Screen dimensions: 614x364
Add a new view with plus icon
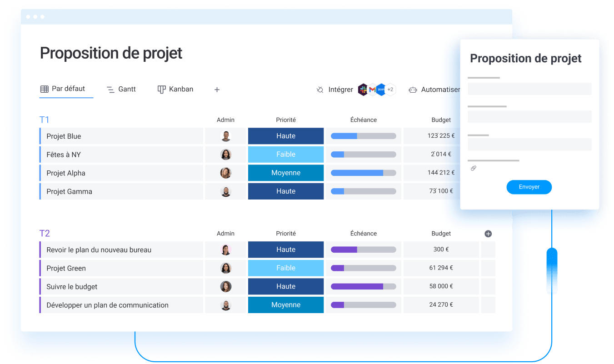click(x=217, y=90)
